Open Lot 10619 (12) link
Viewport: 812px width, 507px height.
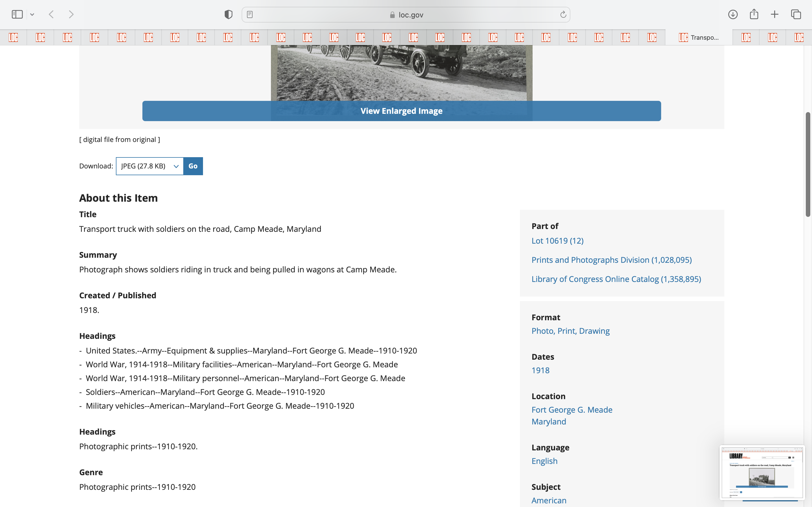point(557,241)
